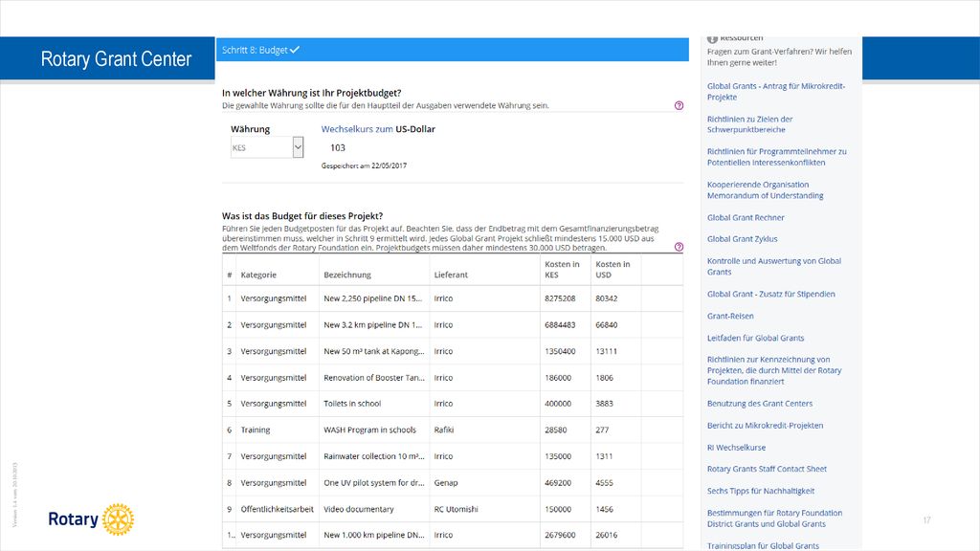The height and width of the screenshot is (551, 980).
Task: Open the Benutzung des Grant Centers link
Action: click(759, 404)
